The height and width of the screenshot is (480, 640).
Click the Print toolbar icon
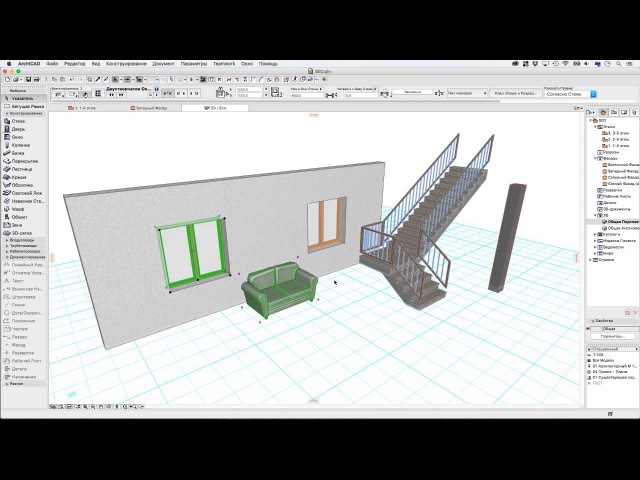click(x=36, y=80)
